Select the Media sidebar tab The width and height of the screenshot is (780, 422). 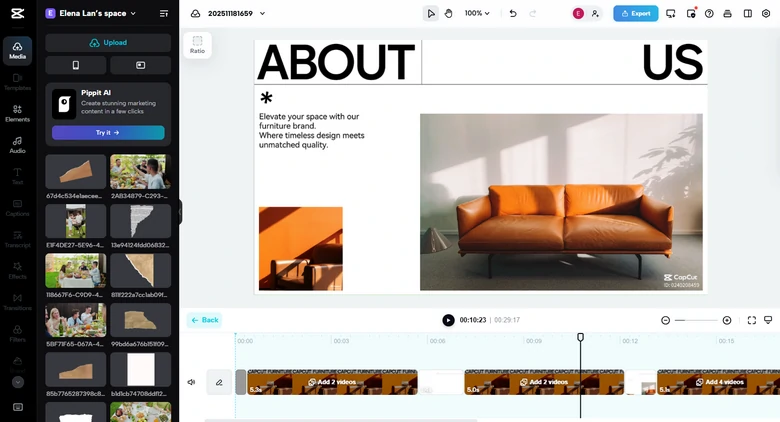coord(17,51)
